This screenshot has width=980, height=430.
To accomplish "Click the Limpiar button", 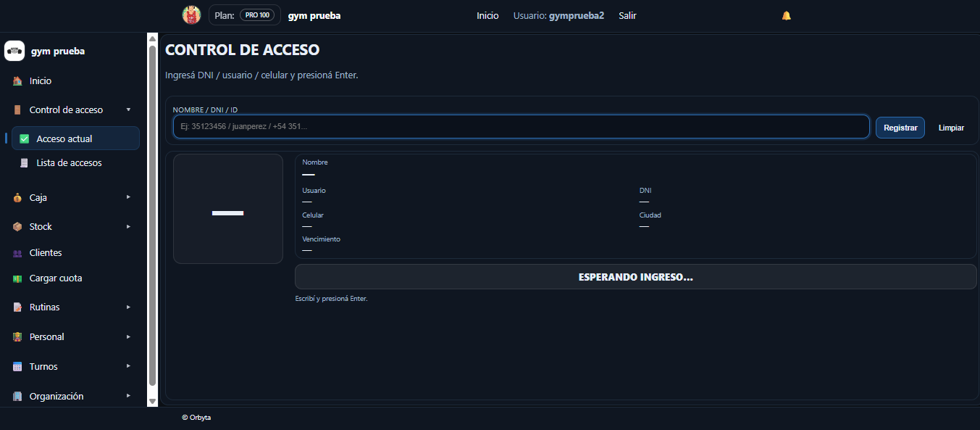I will [x=951, y=127].
